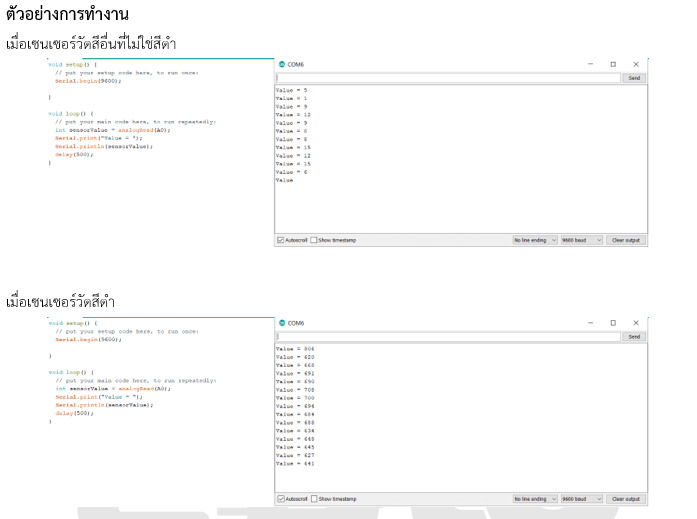Click Clear output in the monitor showing Value = 5
The width and height of the screenshot is (697, 519).
(626, 240)
